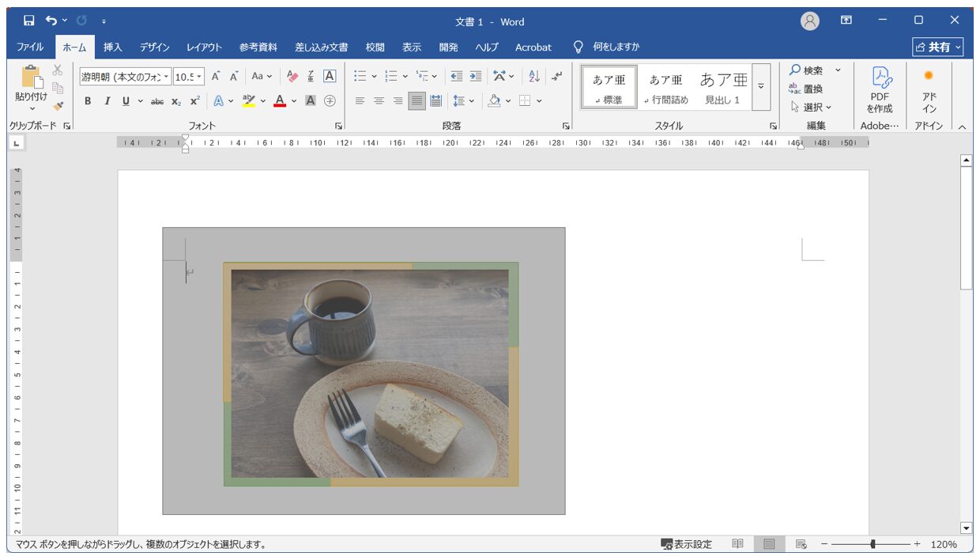Collapse the ribbon with the chevron
Viewport: 980px width, 560px height.
[x=962, y=127]
